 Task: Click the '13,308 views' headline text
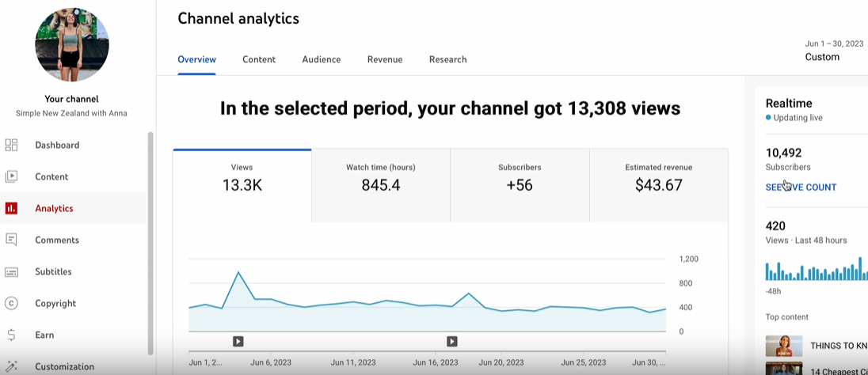point(624,108)
